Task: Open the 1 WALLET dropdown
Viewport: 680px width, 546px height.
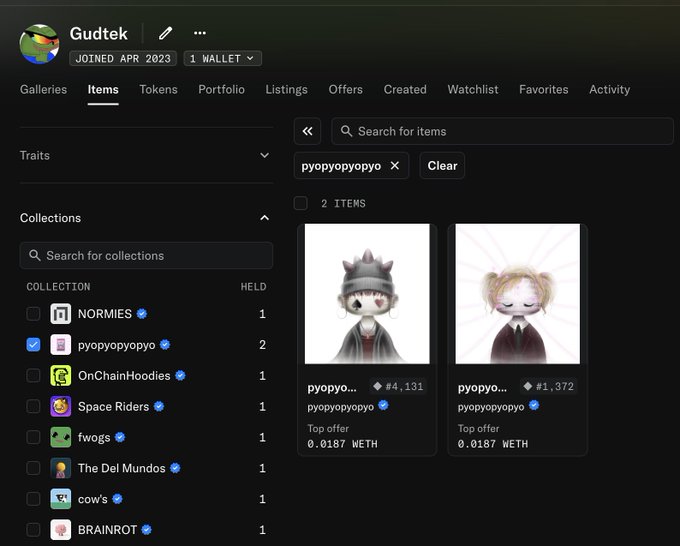Action: click(222, 59)
